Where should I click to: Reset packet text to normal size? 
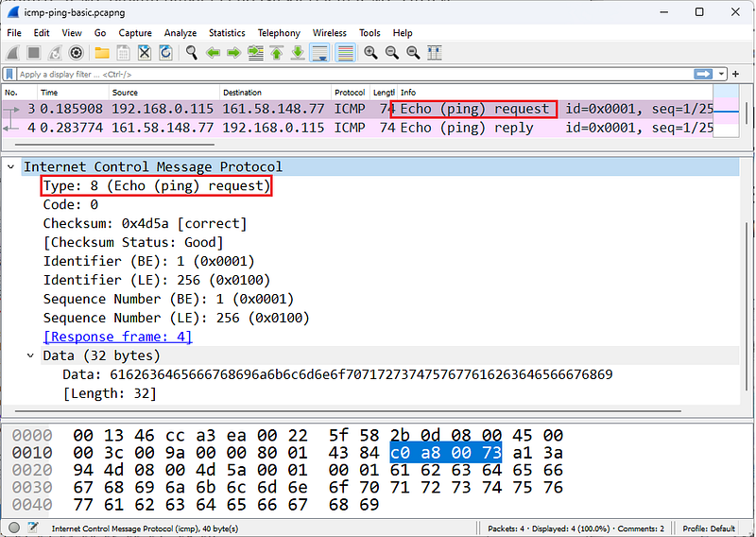click(x=413, y=53)
